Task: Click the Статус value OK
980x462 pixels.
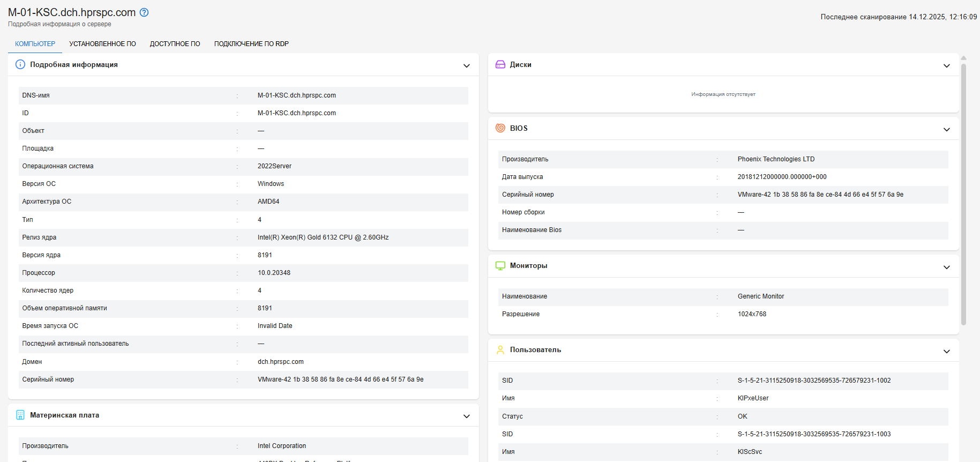Action: [742, 416]
